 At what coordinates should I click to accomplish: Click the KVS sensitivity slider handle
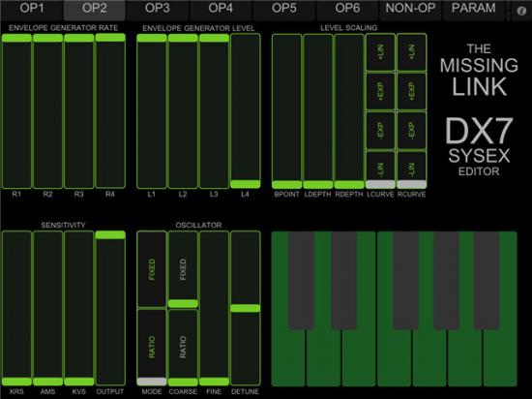click(79, 382)
